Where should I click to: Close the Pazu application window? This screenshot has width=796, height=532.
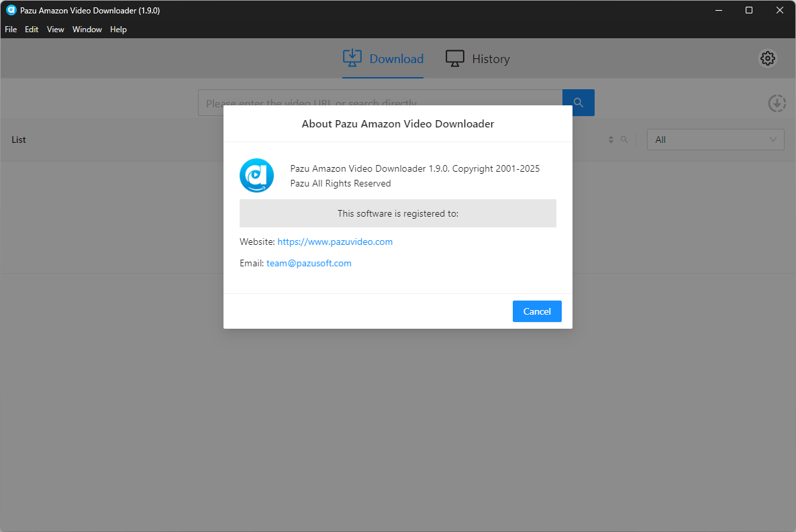[780, 10]
